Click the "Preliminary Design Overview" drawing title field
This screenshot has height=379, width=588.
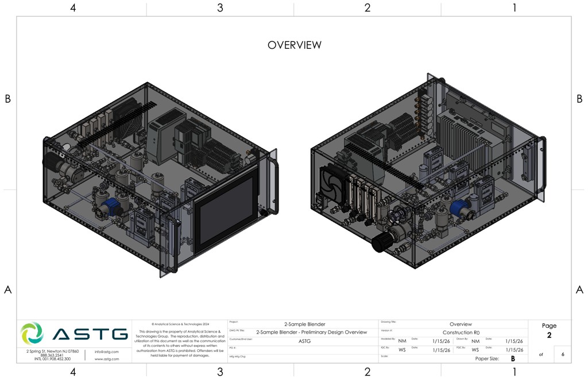(311, 332)
